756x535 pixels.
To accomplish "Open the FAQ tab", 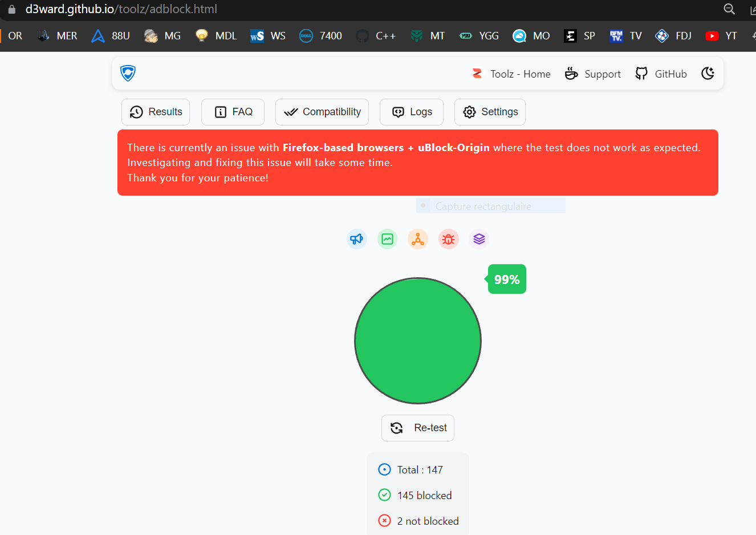I will pyautogui.click(x=233, y=112).
